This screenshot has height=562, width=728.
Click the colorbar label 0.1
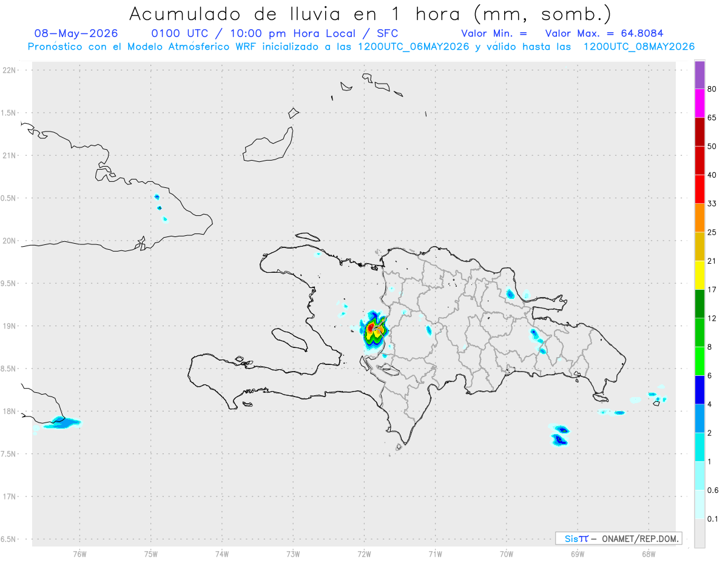(713, 519)
